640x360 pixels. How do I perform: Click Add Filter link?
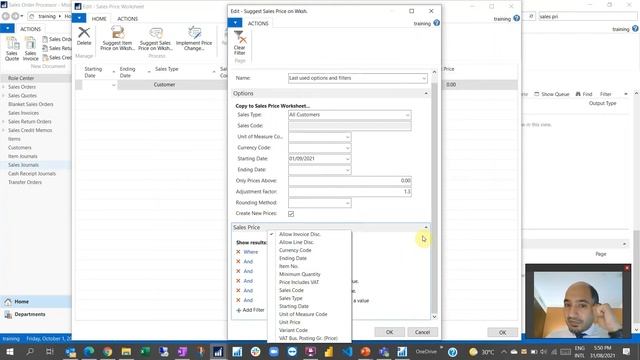pos(251,310)
